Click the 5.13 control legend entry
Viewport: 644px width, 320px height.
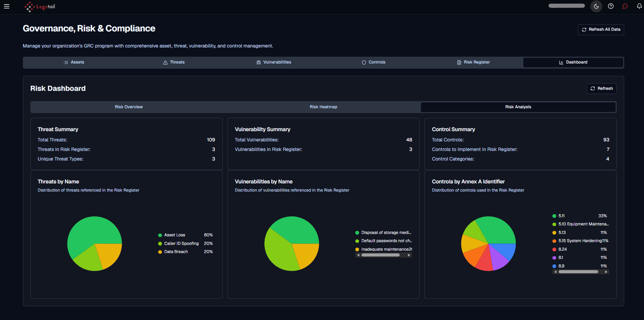(580, 233)
